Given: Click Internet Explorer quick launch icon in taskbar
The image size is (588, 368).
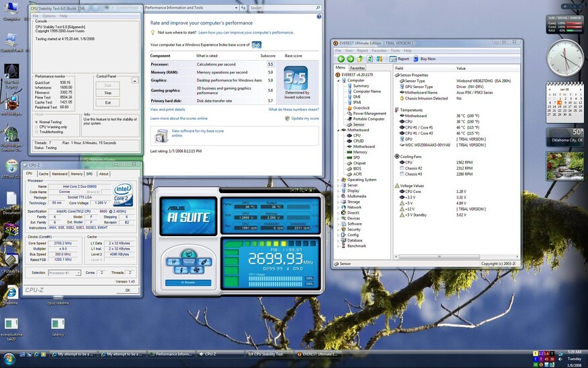Looking at the screenshot, I should 36,354.
